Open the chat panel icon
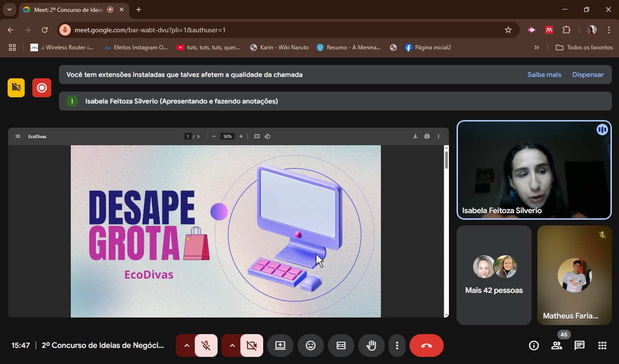619x364 pixels. [x=579, y=345]
